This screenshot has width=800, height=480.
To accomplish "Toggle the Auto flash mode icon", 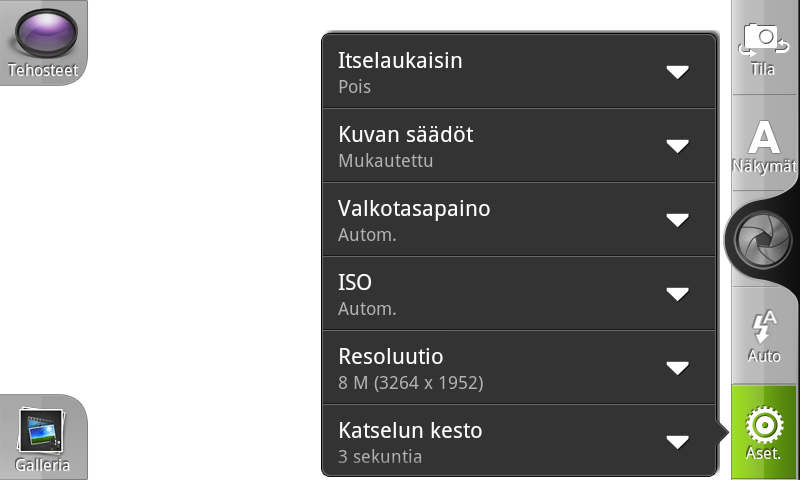I will tap(764, 335).
